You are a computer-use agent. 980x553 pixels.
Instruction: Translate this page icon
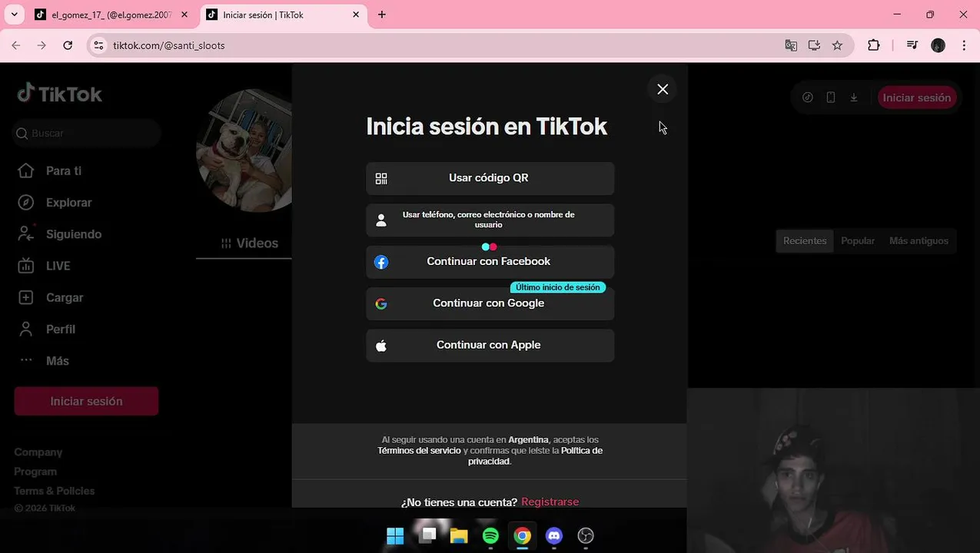pyautogui.click(x=791, y=45)
